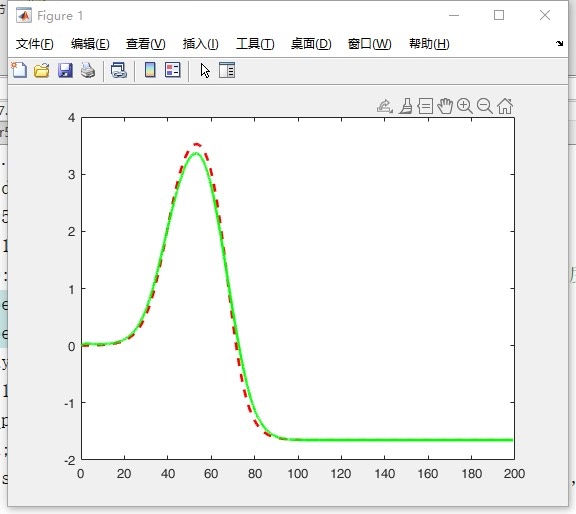Open the 桌面(D) menu
The height and width of the screenshot is (514, 576).
(x=311, y=44)
